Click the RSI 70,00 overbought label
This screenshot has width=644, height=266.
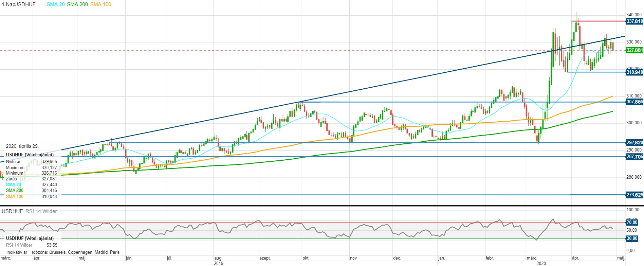(632, 223)
